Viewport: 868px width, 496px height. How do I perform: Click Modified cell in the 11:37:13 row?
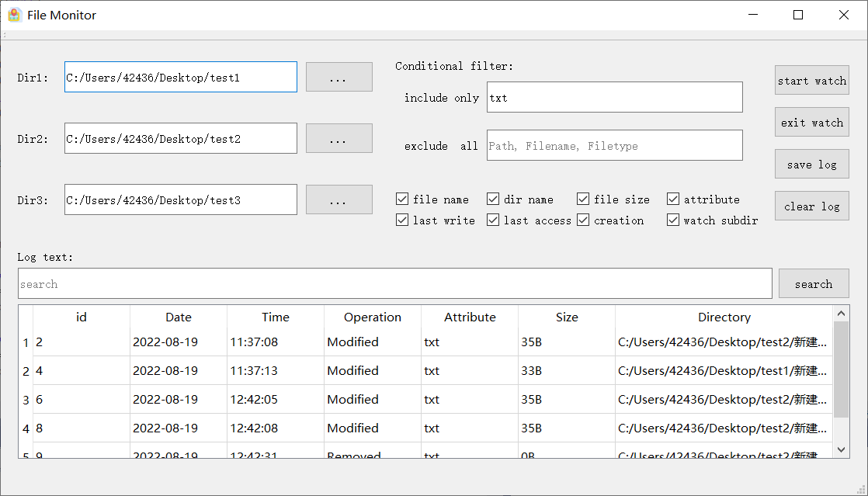coord(373,371)
